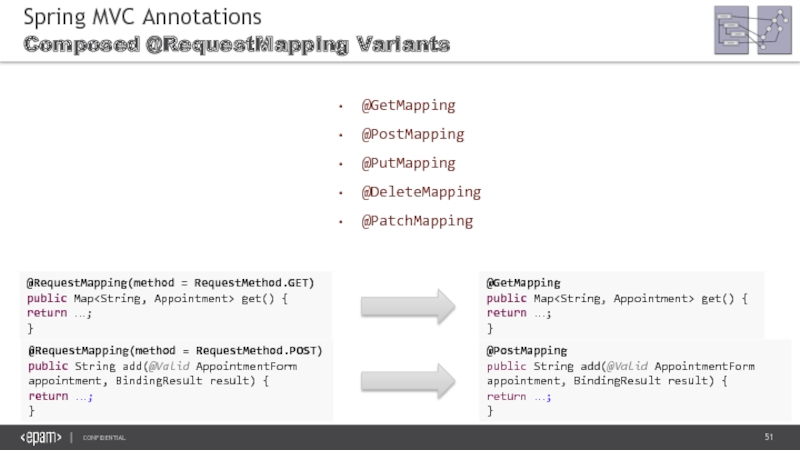Viewport: 800px width, 450px height.
Task: Select the @DeleteMapping bullet item
Action: (421, 191)
